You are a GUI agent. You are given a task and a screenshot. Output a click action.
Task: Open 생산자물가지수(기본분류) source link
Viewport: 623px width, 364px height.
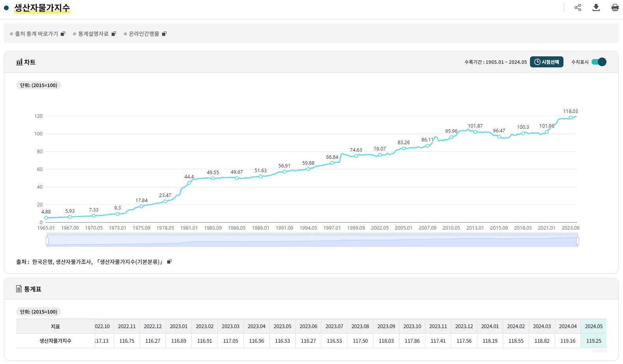130,262
